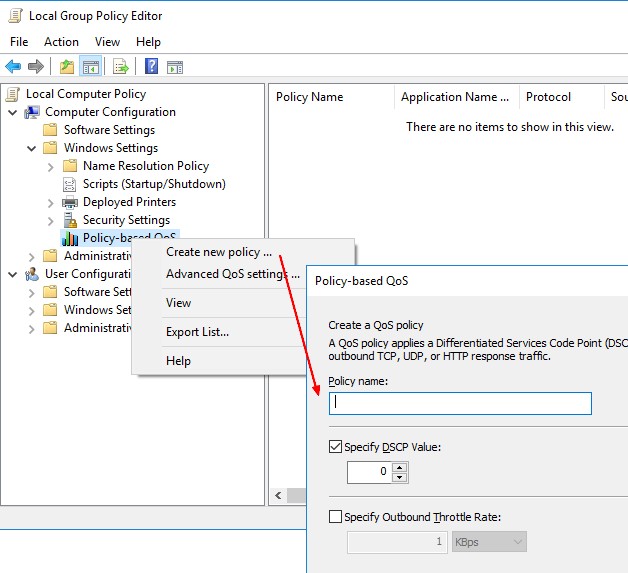Toggle Show/Hide Action Pane toolbar icon
Viewport: 628px width, 573px height.
[x=175, y=67]
